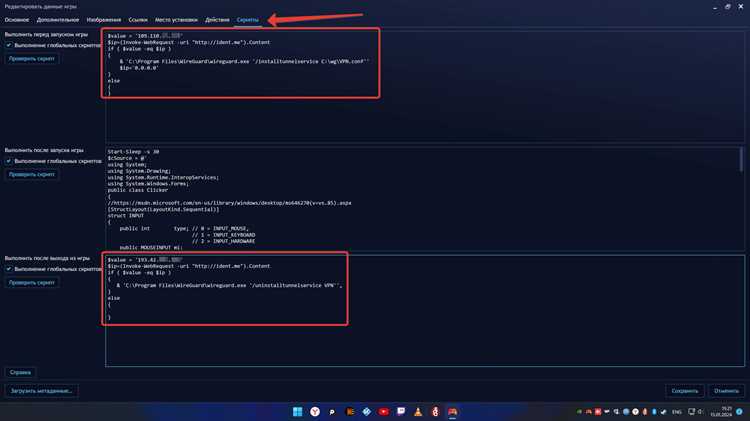Click Проверить скрипт for the pre-launch script
750x421 pixels.
pyautogui.click(x=32, y=59)
